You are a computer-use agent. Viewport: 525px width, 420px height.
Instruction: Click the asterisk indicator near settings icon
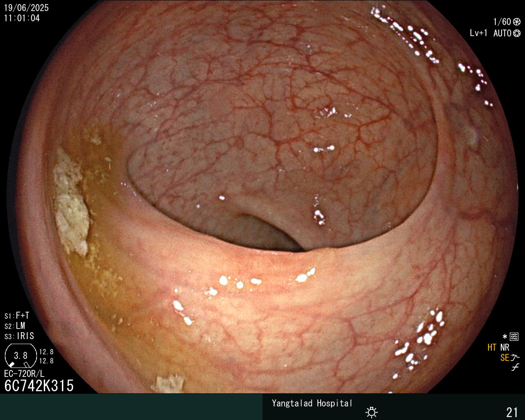tap(505, 337)
